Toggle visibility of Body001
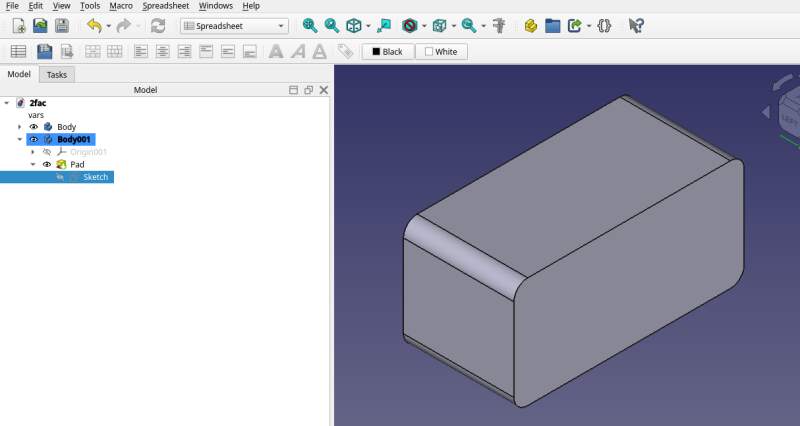The width and height of the screenshot is (800, 426). (34, 139)
